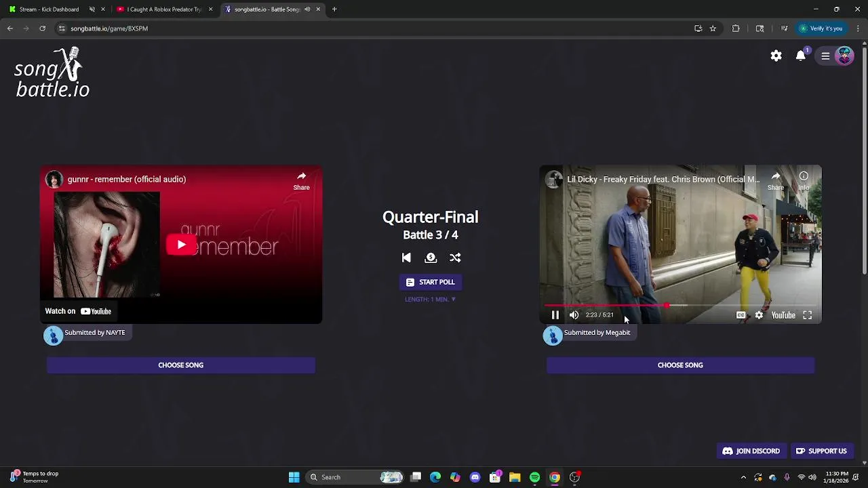
Task: Share the Freaky Friday video
Action: click(x=776, y=181)
